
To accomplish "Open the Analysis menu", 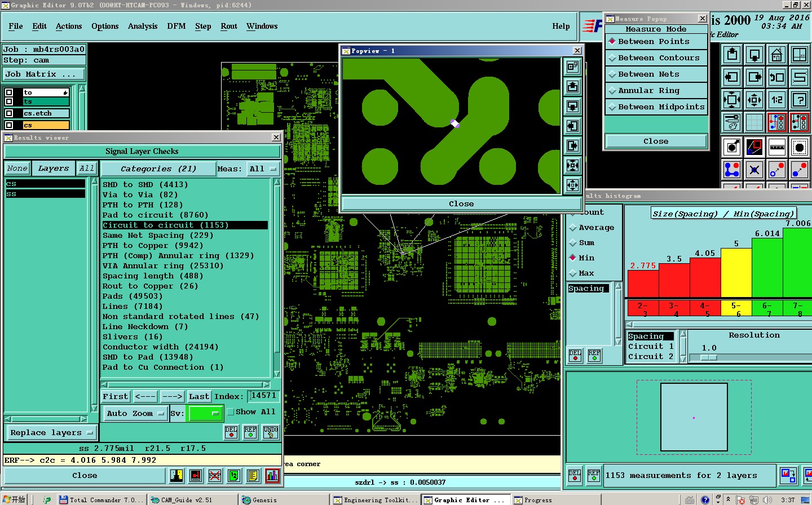I will tap(143, 26).
